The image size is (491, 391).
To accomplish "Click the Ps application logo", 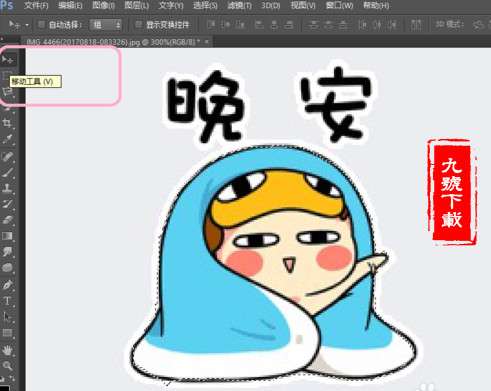I will click(6, 5).
